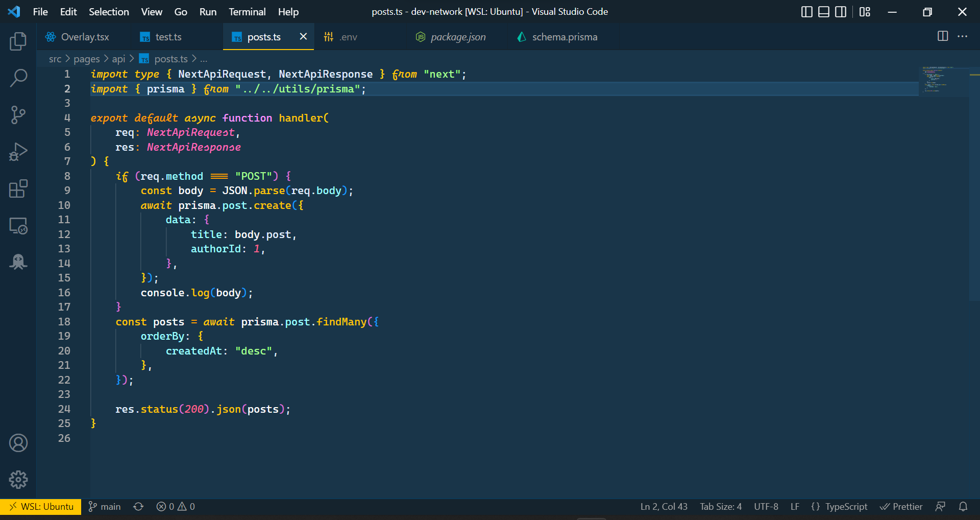This screenshot has height=520, width=980.
Task: Open the Terminal menu
Action: click(x=247, y=12)
